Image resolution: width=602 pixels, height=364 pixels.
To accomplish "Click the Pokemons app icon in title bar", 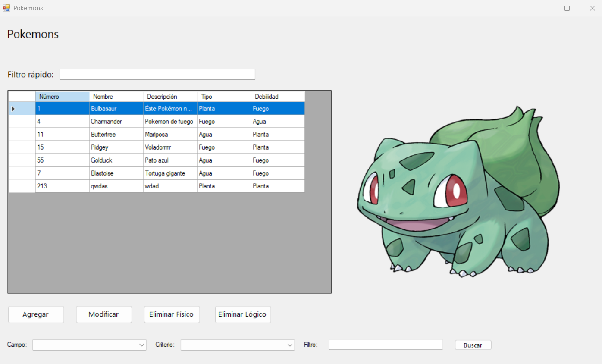I will tap(6, 8).
